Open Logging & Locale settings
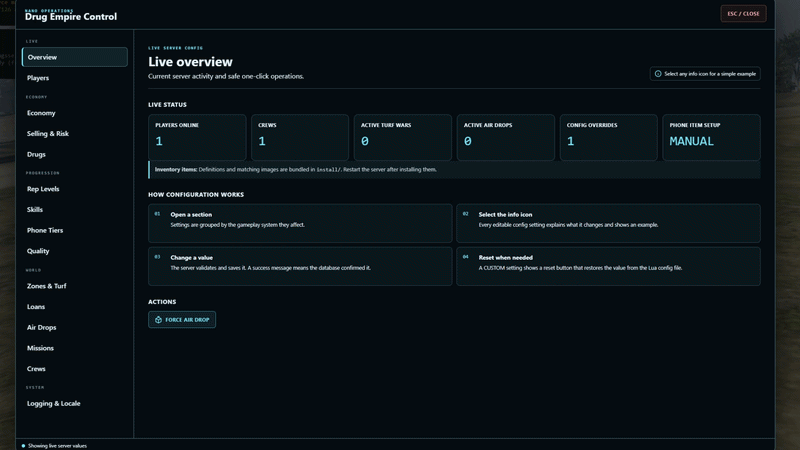Image resolution: width=800 pixels, height=450 pixels. (74, 403)
